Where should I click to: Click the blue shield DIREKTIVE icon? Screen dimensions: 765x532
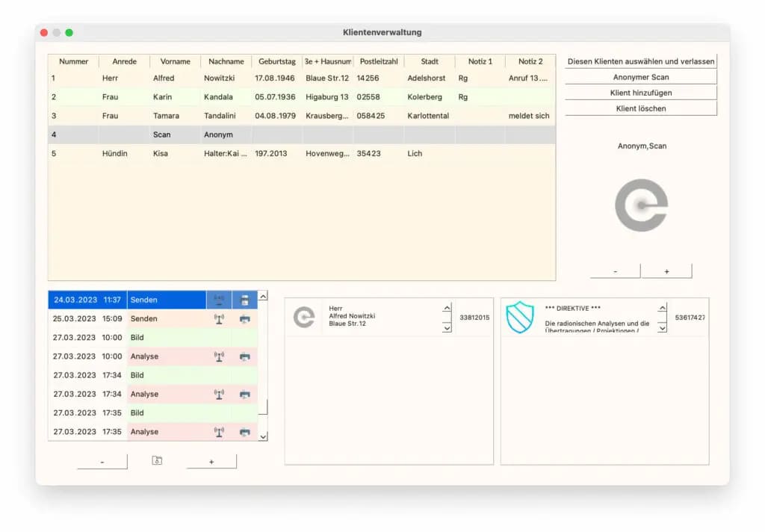coord(520,318)
